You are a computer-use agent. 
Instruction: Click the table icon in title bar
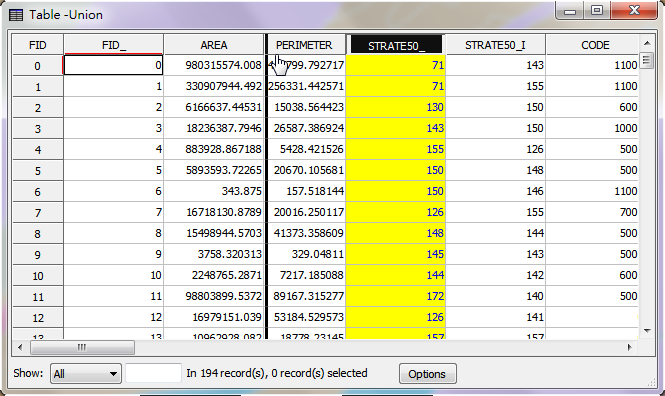pyautogui.click(x=16, y=15)
